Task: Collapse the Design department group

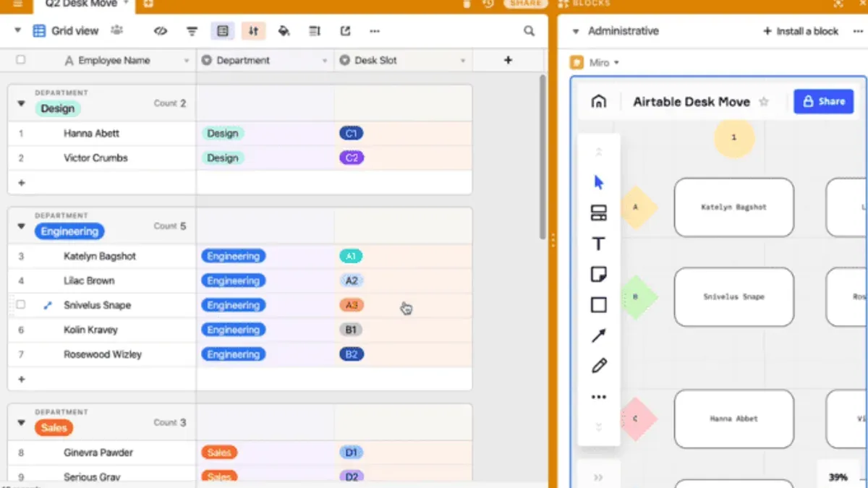Action: pyautogui.click(x=21, y=103)
